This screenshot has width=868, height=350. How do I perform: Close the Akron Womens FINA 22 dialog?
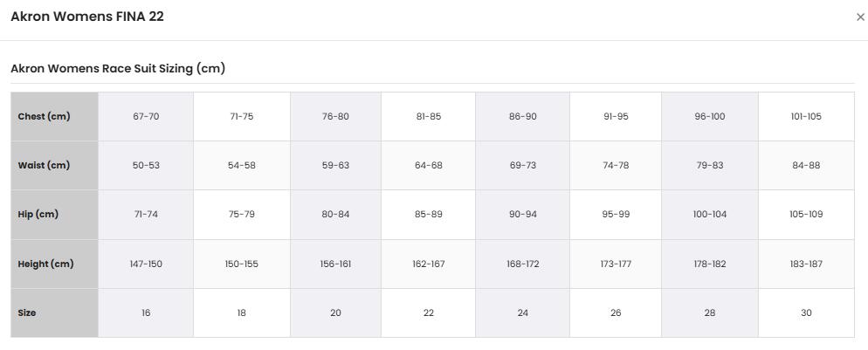click(x=860, y=17)
